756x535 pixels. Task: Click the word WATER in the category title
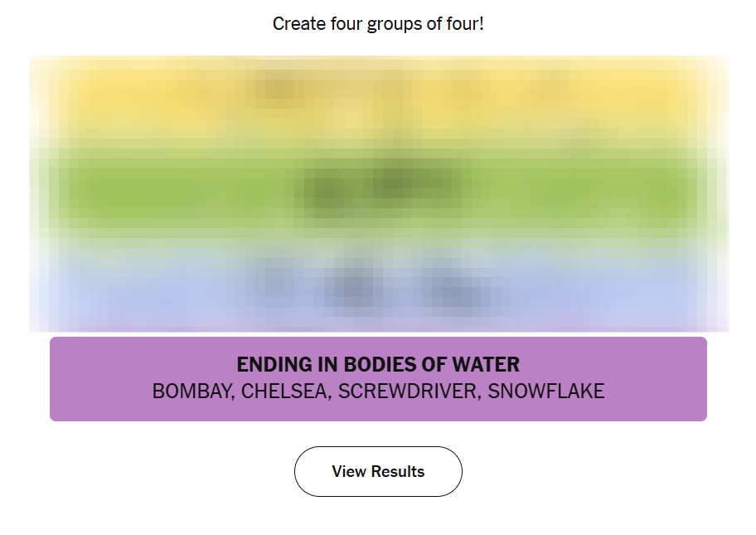pyautogui.click(x=489, y=364)
